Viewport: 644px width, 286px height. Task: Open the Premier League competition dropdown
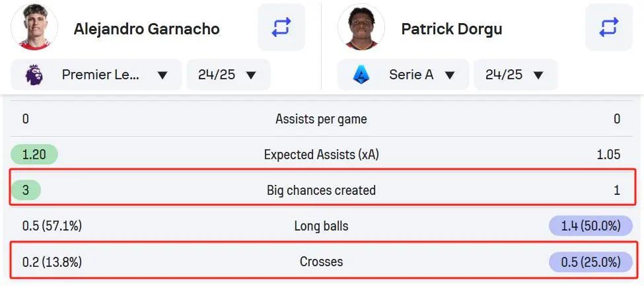point(96,75)
